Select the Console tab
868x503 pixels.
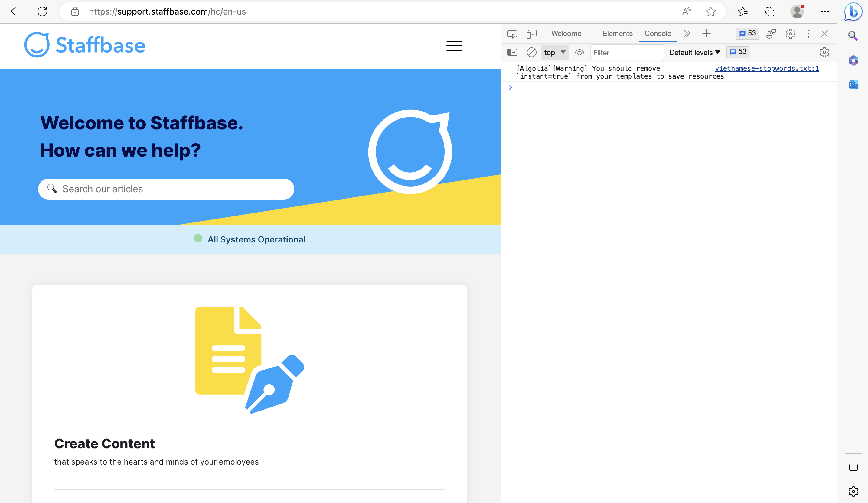tap(658, 34)
